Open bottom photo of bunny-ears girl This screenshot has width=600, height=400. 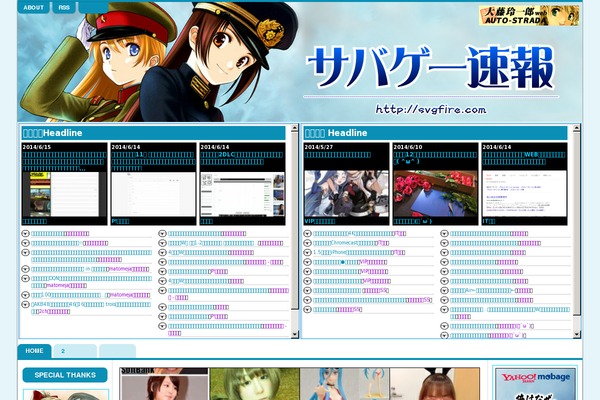[x=434, y=384]
